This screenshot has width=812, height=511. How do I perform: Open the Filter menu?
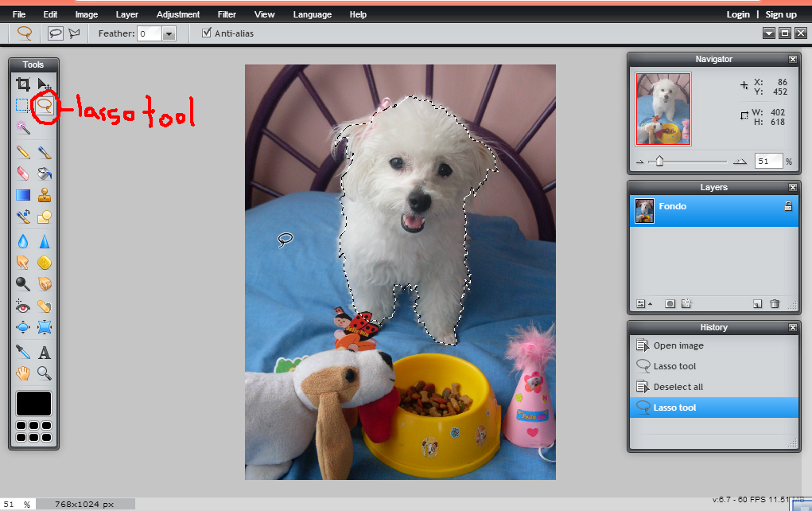[x=227, y=14]
